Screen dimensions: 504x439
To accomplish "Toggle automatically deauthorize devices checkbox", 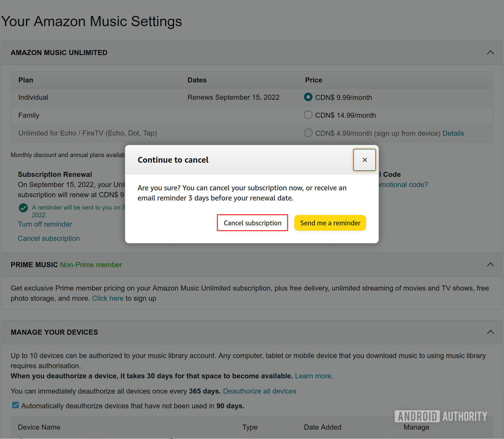I will (x=15, y=405).
